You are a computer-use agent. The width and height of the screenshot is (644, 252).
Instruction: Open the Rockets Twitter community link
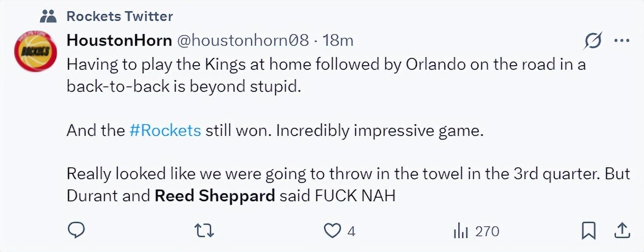tap(120, 17)
